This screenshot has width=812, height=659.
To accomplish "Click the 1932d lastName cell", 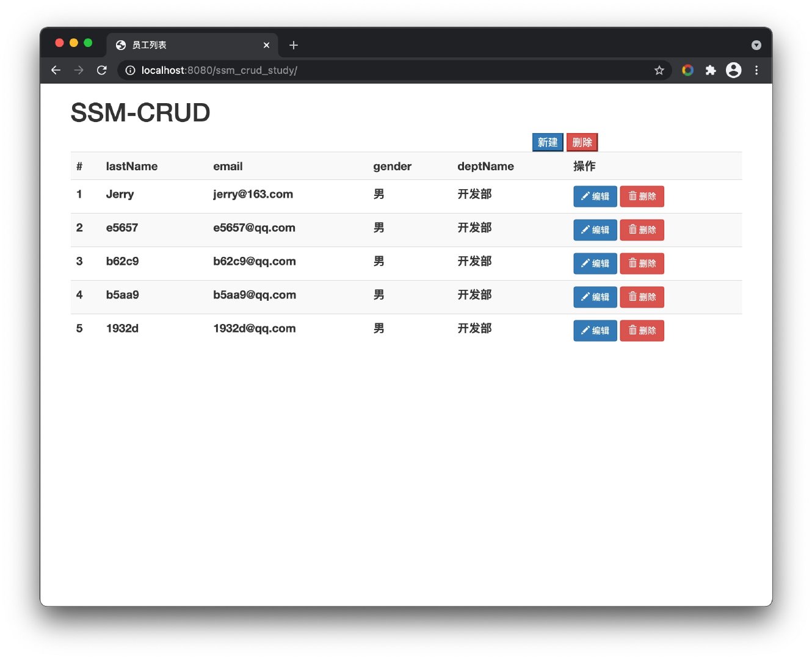I will pos(122,328).
